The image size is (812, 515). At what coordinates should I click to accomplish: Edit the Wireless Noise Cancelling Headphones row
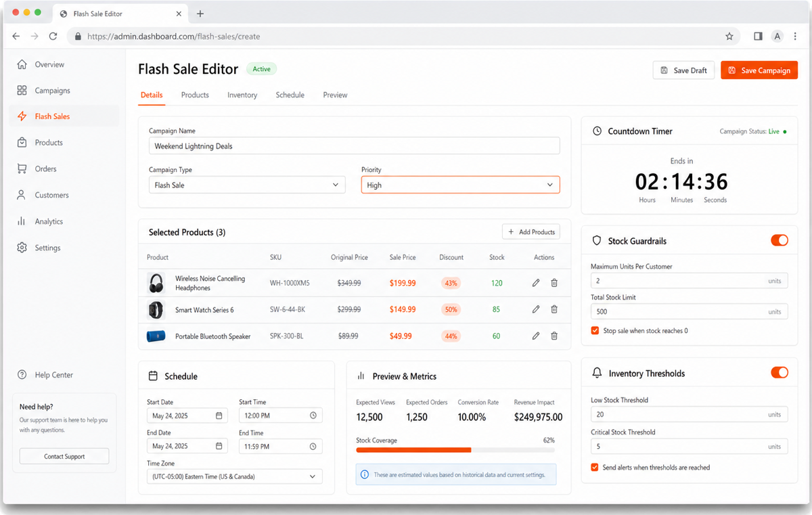pos(536,283)
